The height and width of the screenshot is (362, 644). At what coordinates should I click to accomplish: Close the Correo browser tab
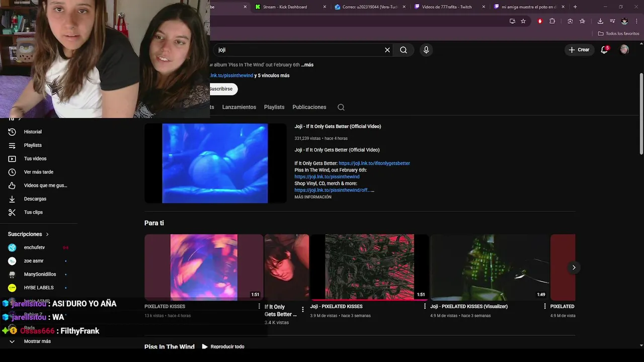[x=404, y=7]
